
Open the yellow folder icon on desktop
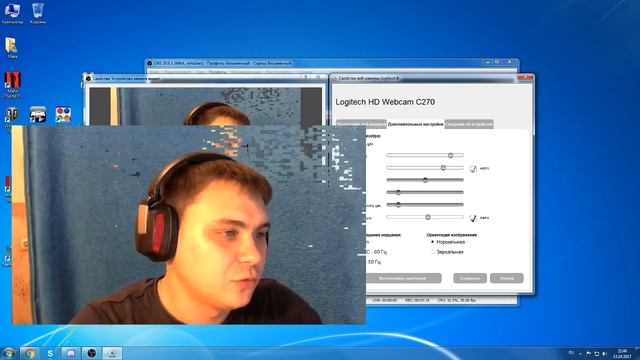coord(11,47)
